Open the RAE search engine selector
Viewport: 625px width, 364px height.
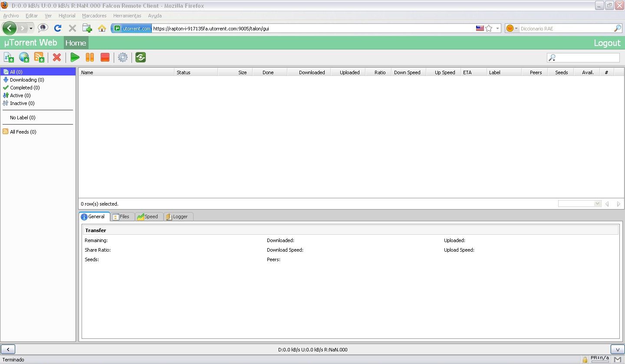tap(512, 28)
